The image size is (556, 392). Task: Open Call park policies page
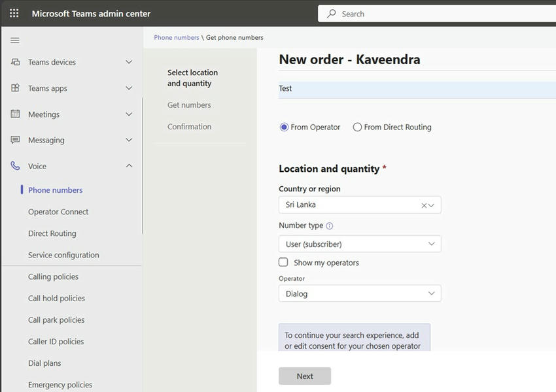click(56, 319)
